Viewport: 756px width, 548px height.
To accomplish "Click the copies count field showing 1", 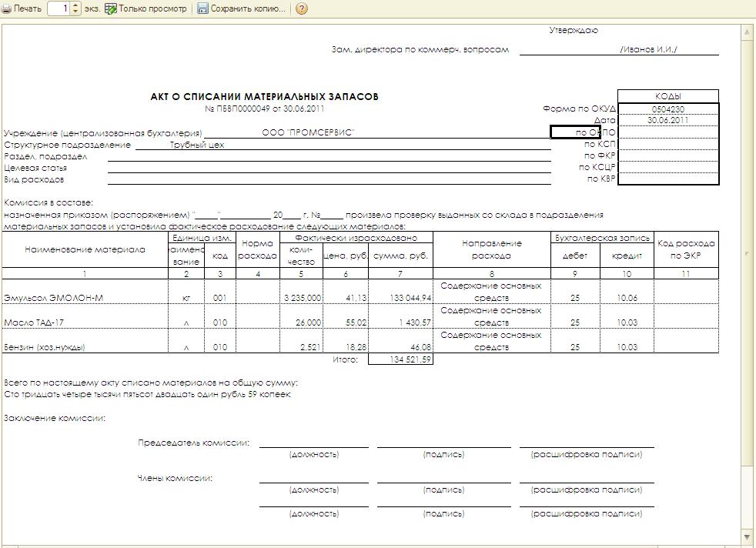I will [x=59, y=8].
